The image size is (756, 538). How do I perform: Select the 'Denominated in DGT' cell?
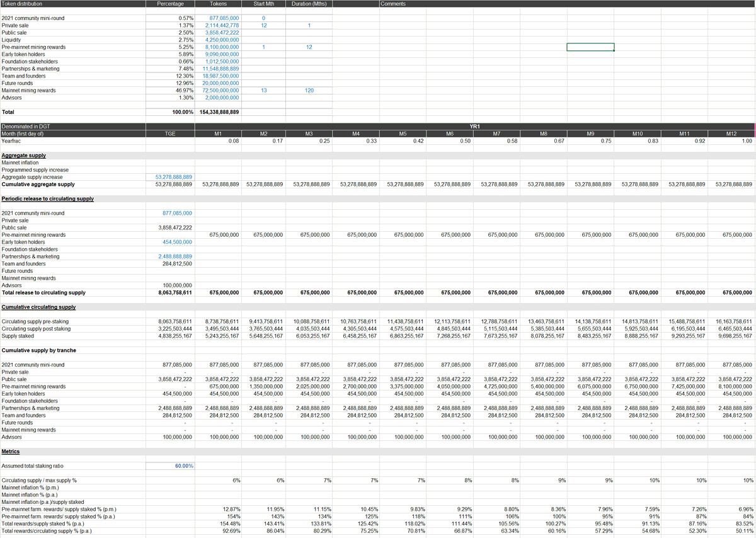click(x=73, y=127)
